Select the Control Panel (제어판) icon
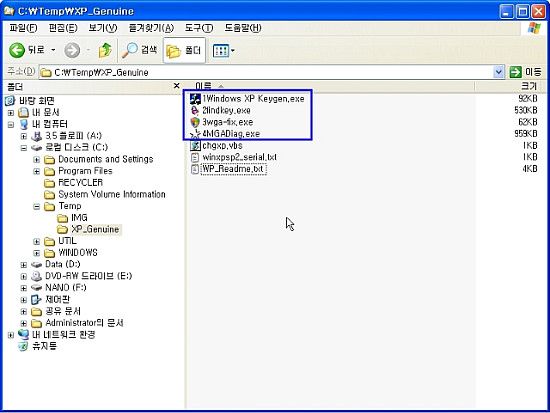This screenshot has width=550, height=413. tap(36, 300)
